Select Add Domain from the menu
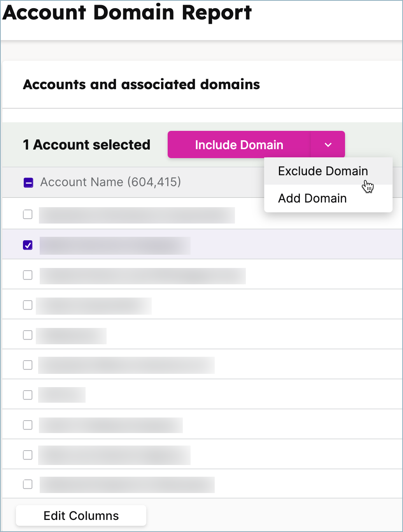 point(312,198)
